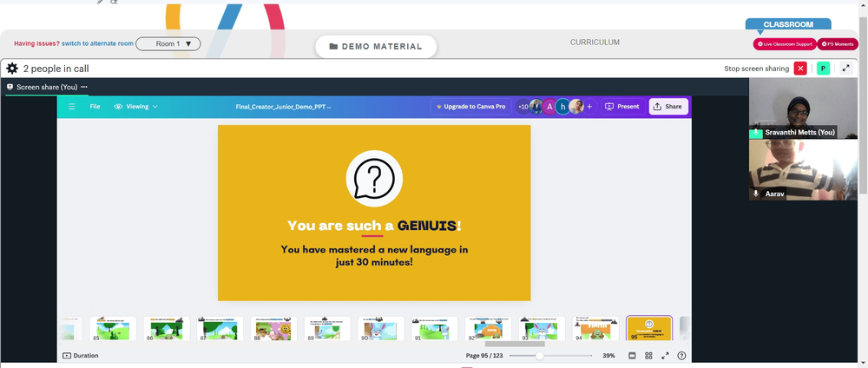This screenshot has width=868, height=368.
Task: Click the thumbnail strip horizontal scrollbar
Action: pyautogui.click(x=515, y=344)
